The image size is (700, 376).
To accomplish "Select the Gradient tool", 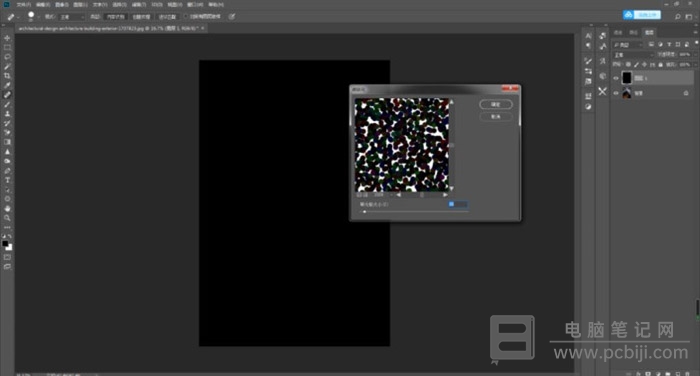I will tap(7, 142).
